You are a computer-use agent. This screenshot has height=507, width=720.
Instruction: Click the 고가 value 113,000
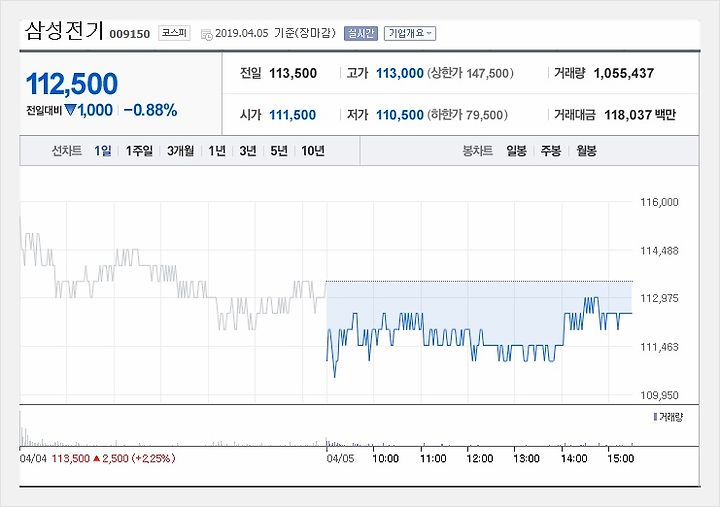coord(399,73)
